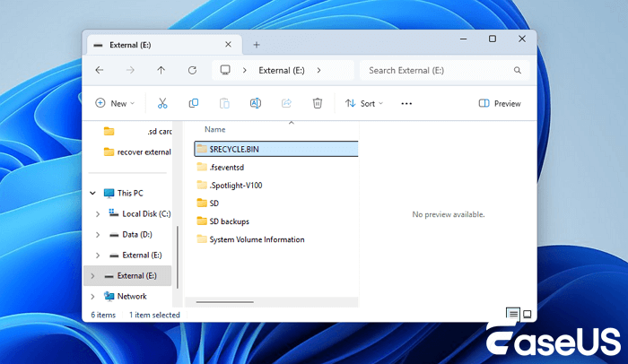This screenshot has height=364, width=628.
Task: Click the Copy icon in toolbar
Action: [193, 104]
